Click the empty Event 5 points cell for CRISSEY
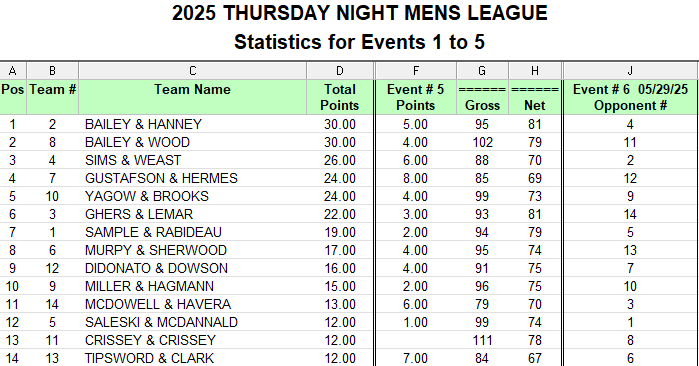The width and height of the screenshot is (699, 366). (415, 340)
